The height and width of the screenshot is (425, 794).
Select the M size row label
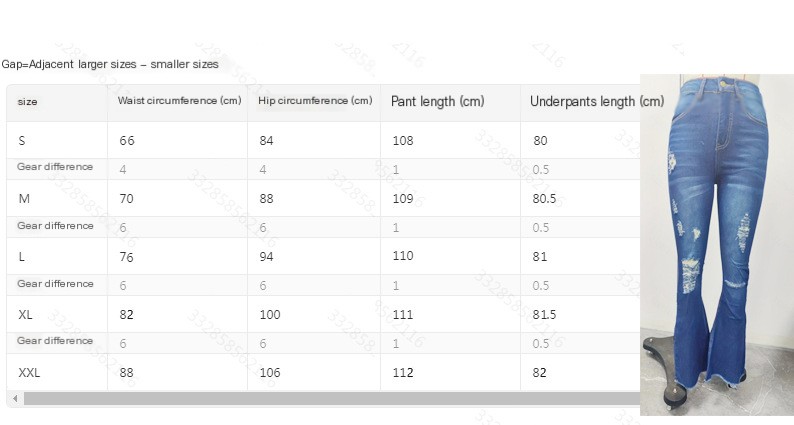(24, 199)
